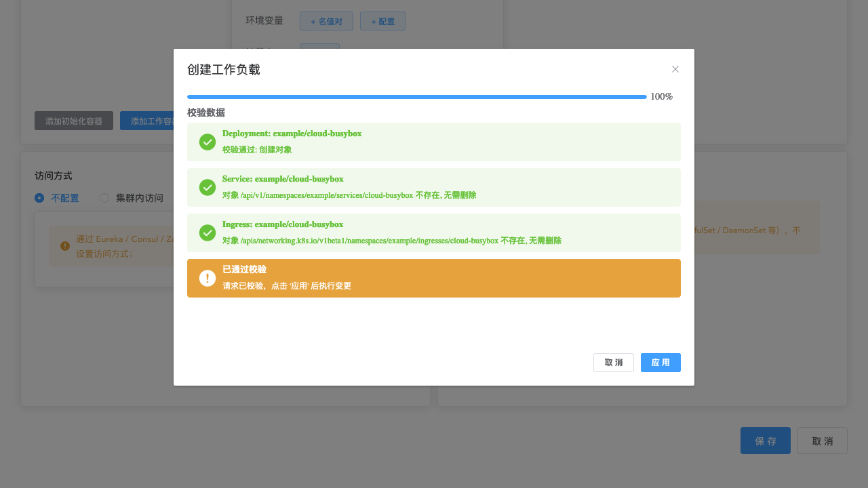The image size is (868, 488).
Task: Click the page-level 取消 button
Action: (822, 441)
